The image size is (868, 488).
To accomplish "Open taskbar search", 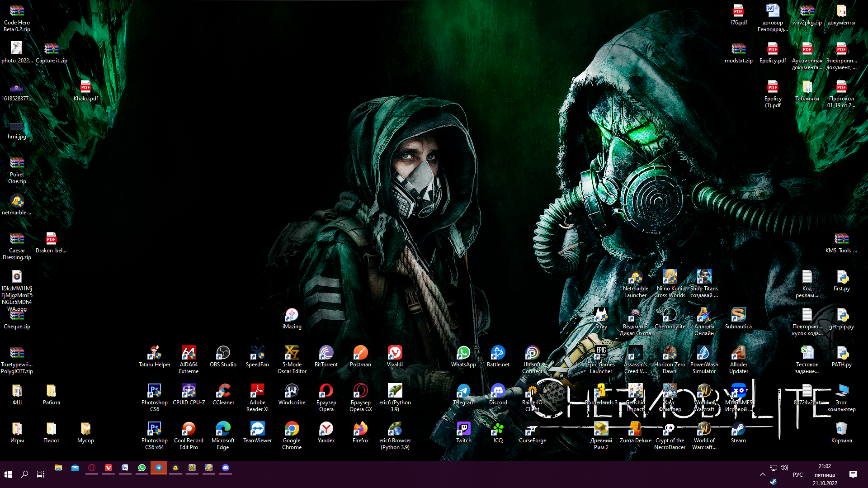I will 24,474.
